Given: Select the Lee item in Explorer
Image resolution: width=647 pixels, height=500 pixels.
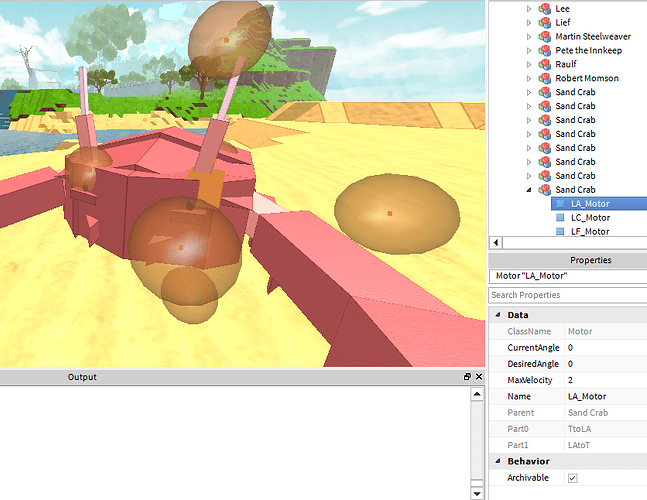Looking at the screenshot, I should 562,8.
